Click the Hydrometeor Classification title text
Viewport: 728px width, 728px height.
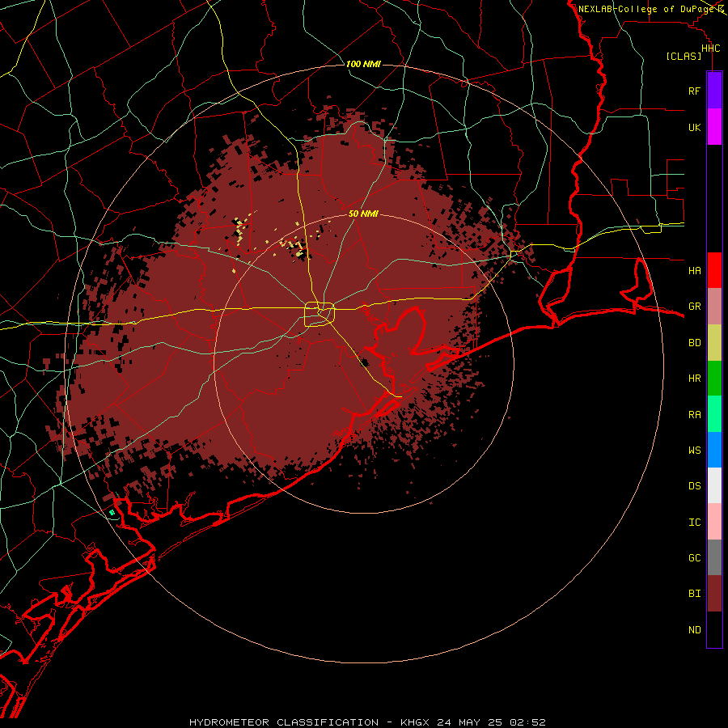pyautogui.click(x=366, y=722)
